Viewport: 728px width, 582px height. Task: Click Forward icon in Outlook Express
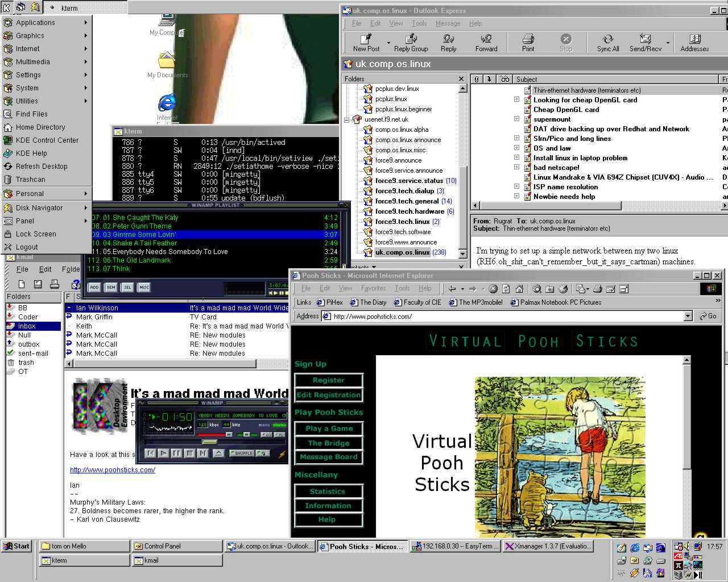point(486,43)
